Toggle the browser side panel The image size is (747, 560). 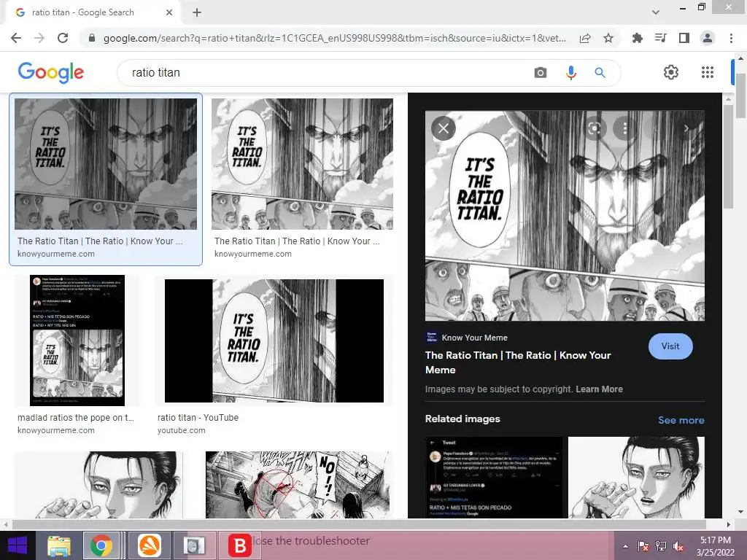(684, 38)
